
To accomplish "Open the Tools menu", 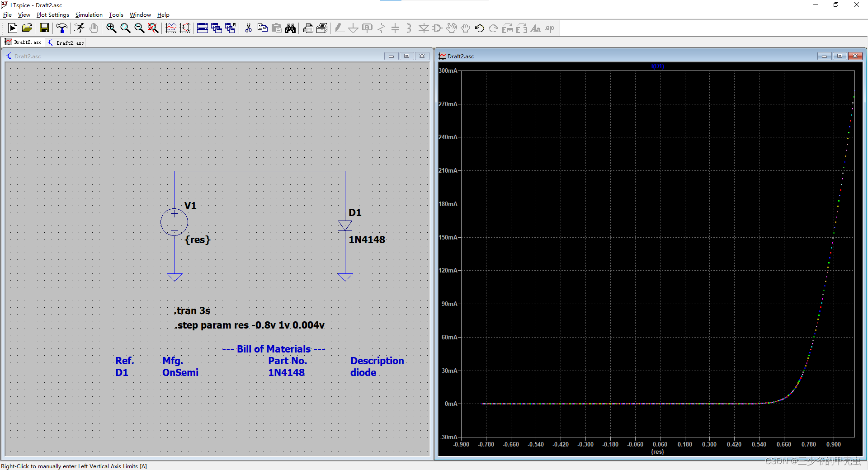I will [x=116, y=15].
